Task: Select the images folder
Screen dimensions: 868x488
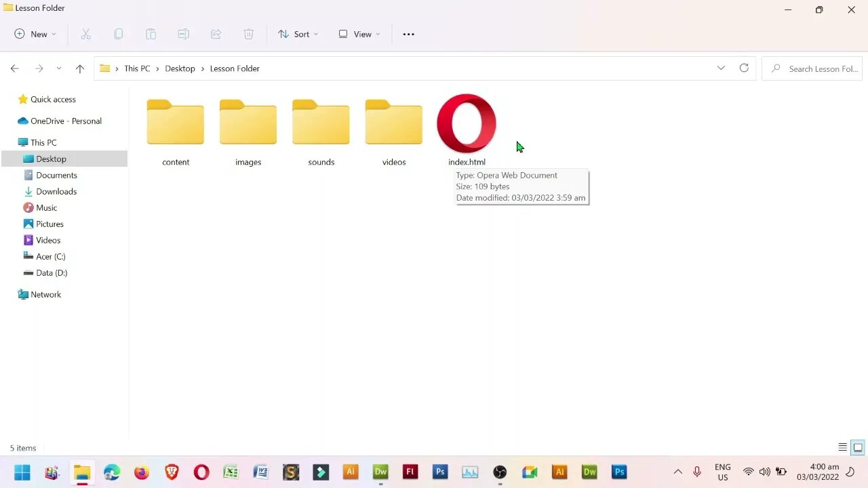Action: click(x=248, y=131)
